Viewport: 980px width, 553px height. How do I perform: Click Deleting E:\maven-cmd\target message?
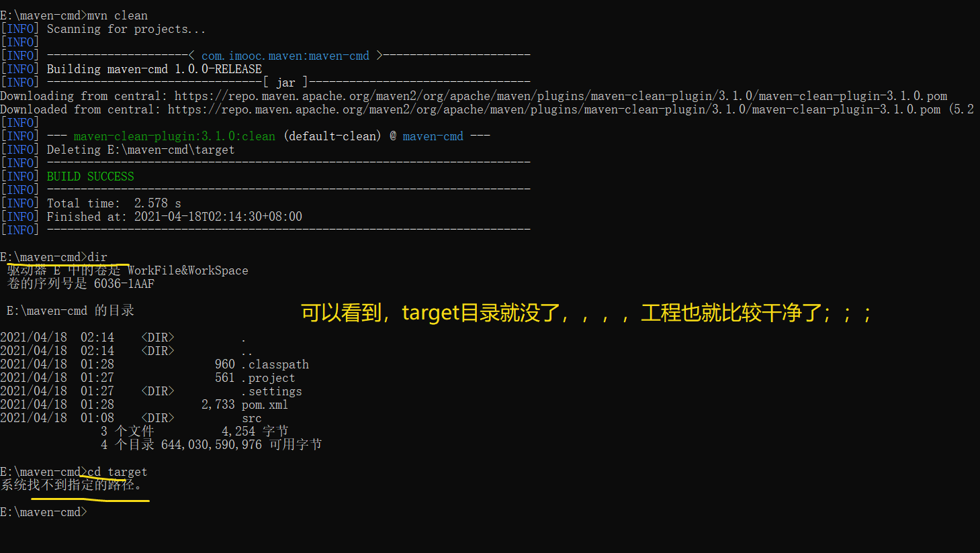[x=140, y=149]
